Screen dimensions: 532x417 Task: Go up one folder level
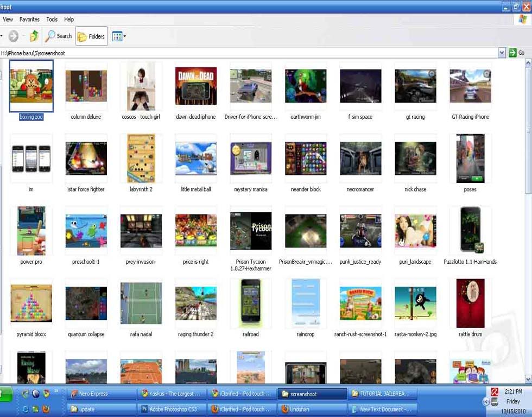(x=34, y=36)
